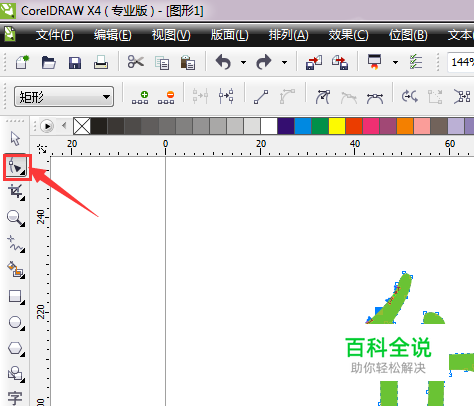
Task: Select the Freehand drawing tool
Action: 16,244
